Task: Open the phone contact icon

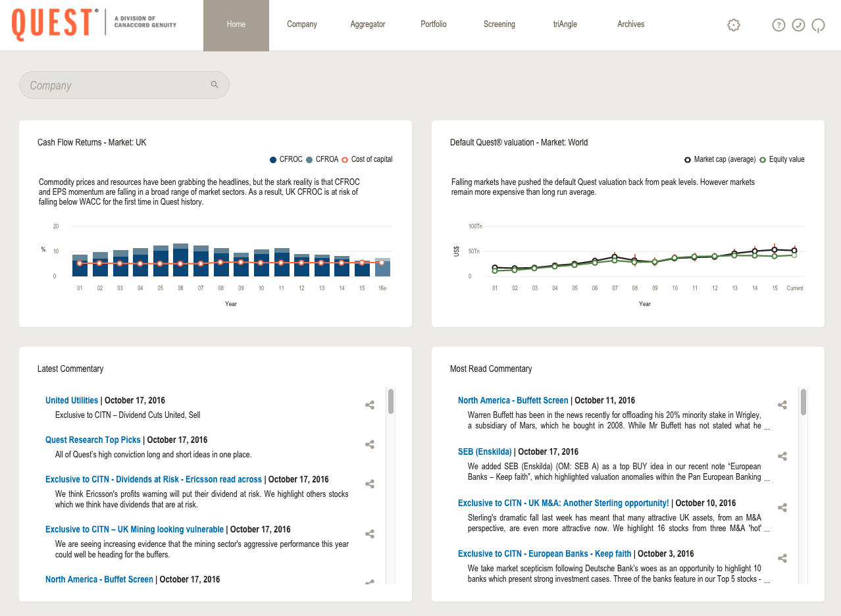Action: coord(798,25)
